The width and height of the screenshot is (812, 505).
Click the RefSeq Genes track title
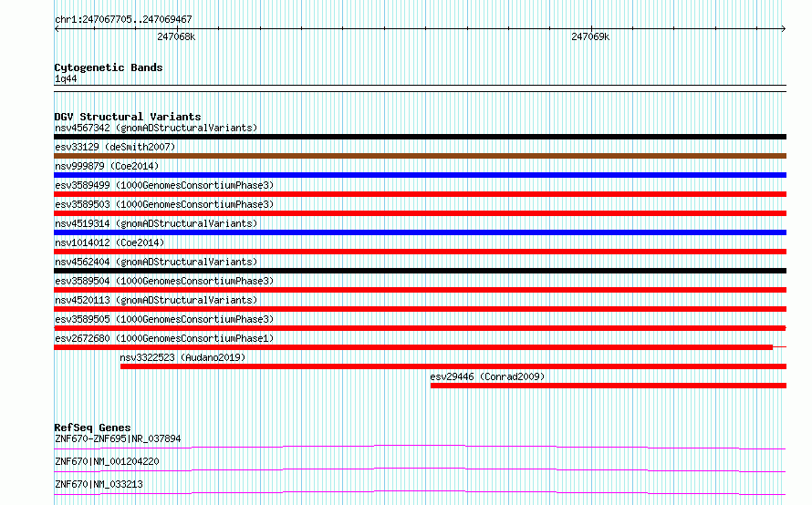(x=92, y=428)
